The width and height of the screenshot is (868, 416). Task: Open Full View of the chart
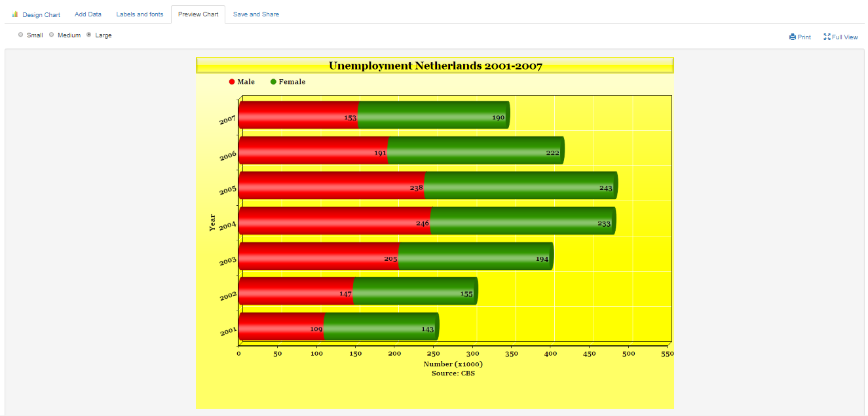[840, 37]
